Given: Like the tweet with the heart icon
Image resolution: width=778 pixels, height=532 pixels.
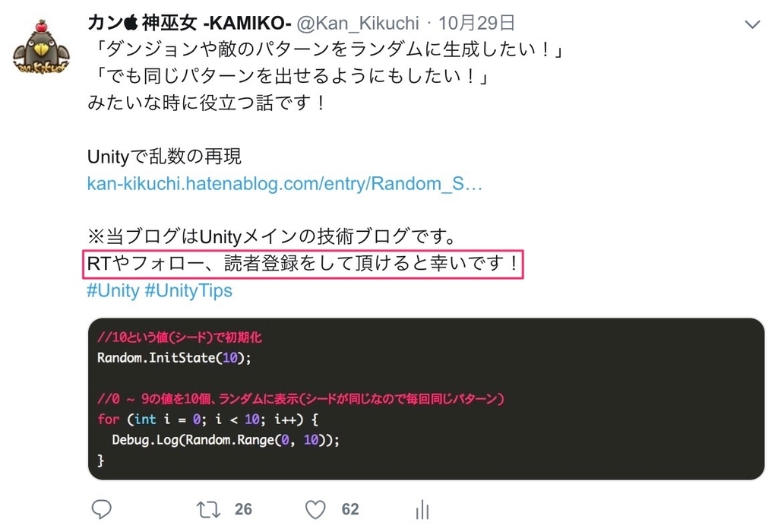Looking at the screenshot, I should 315,510.
